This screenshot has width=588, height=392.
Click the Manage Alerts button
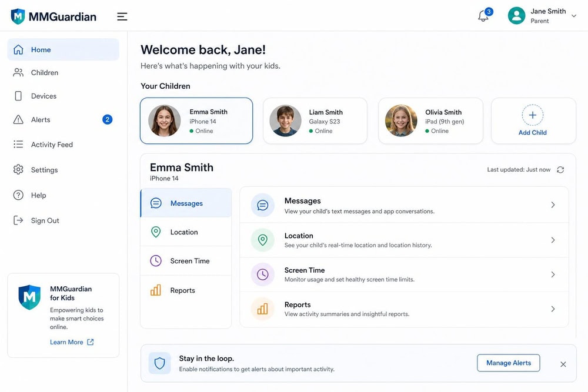509,363
